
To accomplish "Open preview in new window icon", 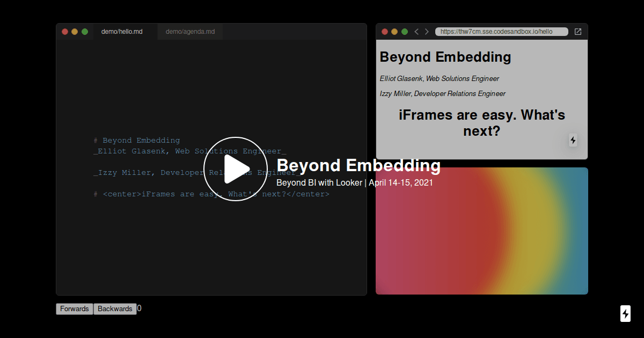I will click(578, 32).
